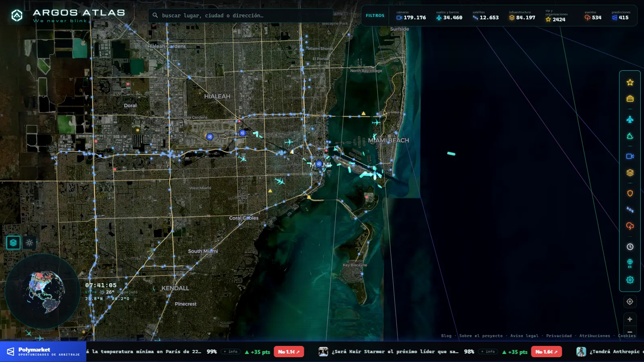Toggle the satélites 12.653 counter
The width and height of the screenshot is (644, 362).
[485, 16]
